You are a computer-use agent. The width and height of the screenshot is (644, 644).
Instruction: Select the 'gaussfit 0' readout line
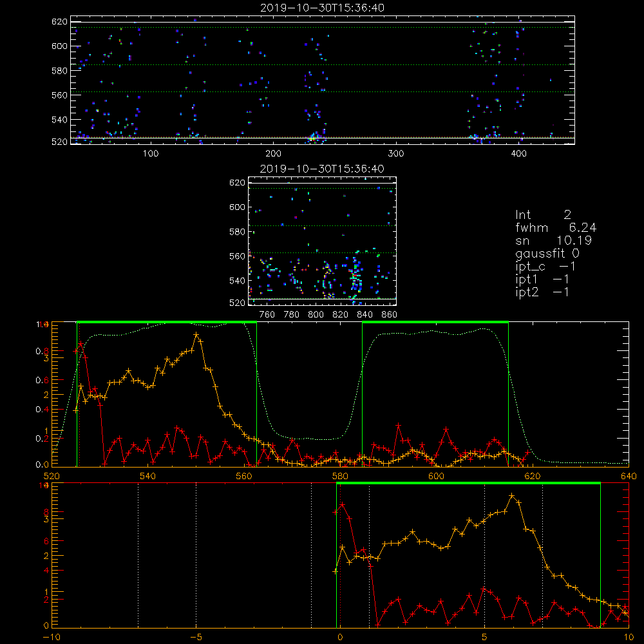[x=547, y=253]
